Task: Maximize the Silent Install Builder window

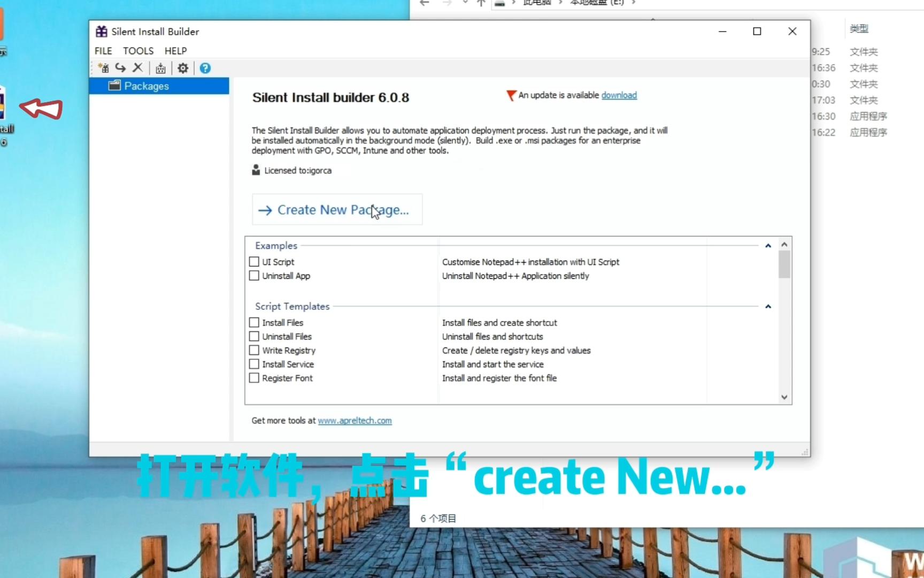Action: pos(757,32)
